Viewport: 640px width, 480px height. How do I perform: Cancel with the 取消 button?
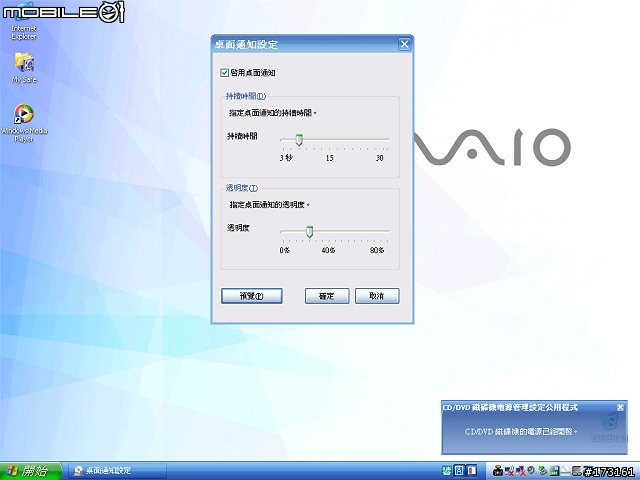point(377,296)
